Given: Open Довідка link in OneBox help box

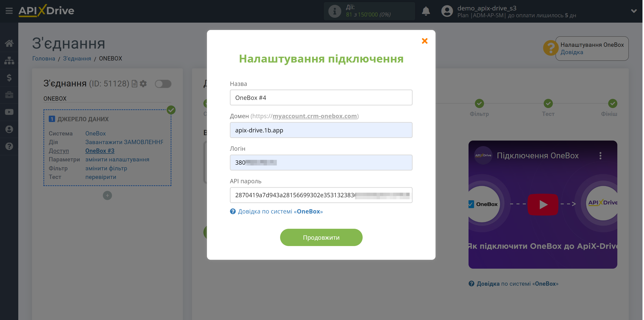Looking at the screenshot, I should tap(572, 52).
